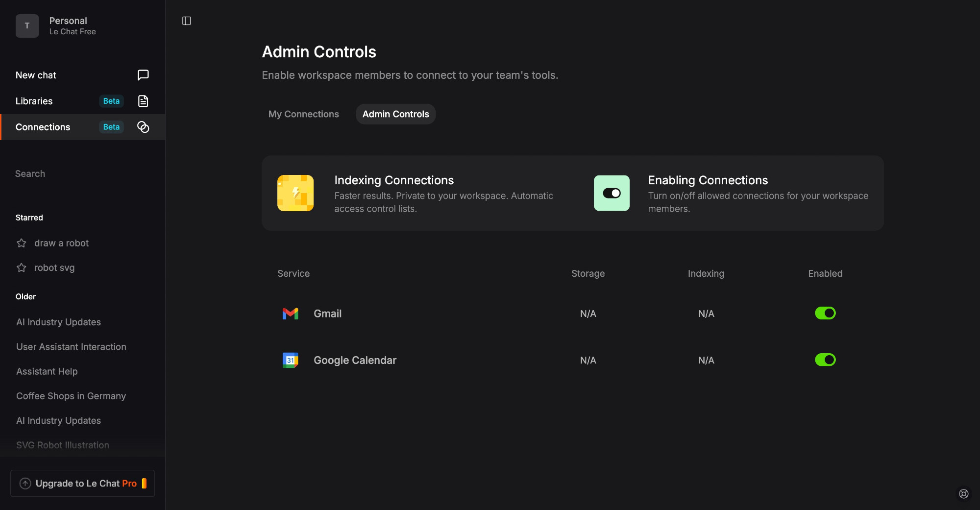Click the Starred section label
Image resolution: width=980 pixels, height=510 pixels.
29,218
